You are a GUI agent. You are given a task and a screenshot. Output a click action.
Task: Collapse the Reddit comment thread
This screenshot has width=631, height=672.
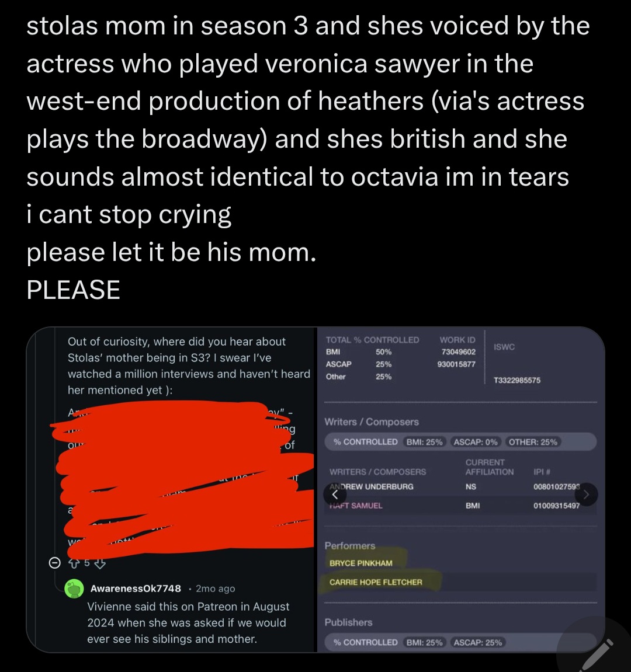click(x=54, y=563)
